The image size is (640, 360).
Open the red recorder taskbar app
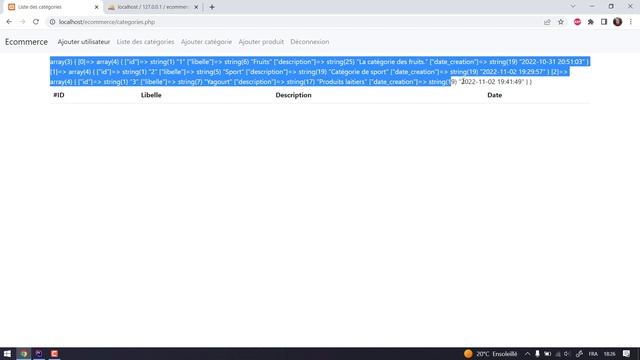point(54,354)
